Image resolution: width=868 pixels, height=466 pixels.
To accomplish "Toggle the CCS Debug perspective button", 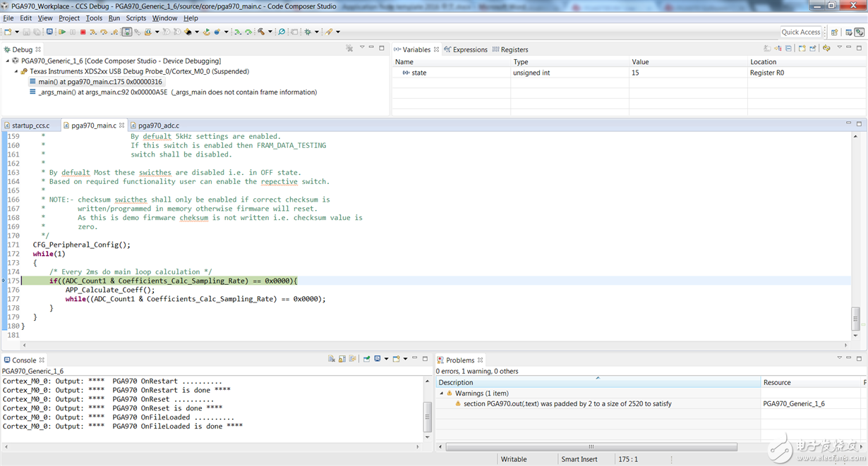I will point(859,32).
